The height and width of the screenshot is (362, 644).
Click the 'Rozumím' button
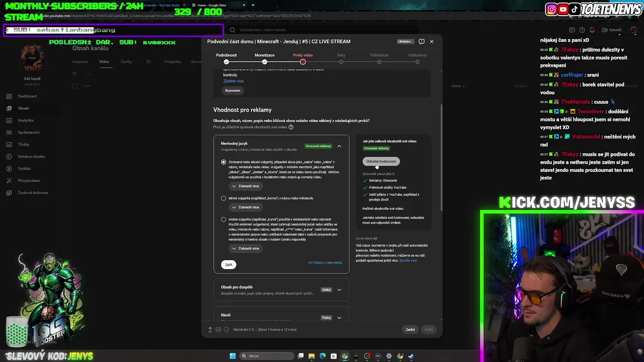[x=232, y=90]
